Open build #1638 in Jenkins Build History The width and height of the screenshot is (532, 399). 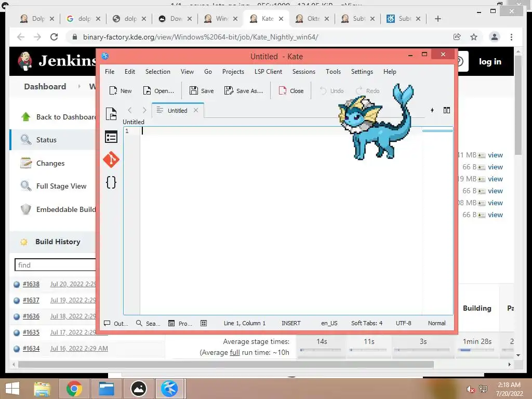pos(31,284)
